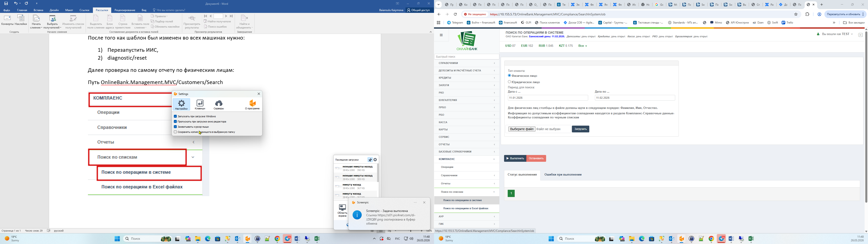This screenshot has width=868, height=244.
Task: Uncheck Запускать при загрузке Windows
Action: [175, 116]
